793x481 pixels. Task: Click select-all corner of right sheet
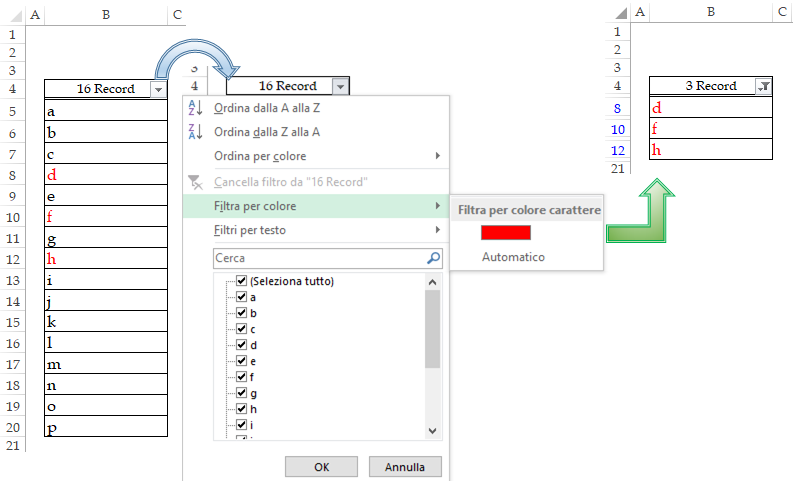pyautogui.click(x=621, y=13)
